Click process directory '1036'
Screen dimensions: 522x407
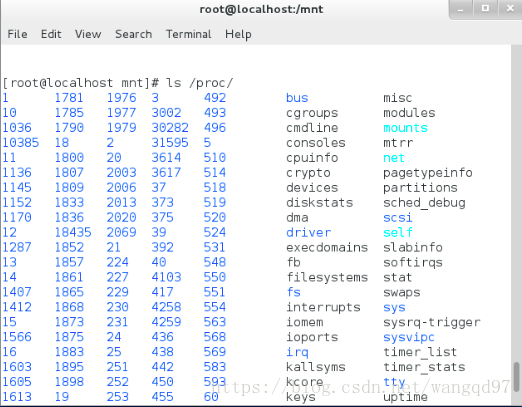click(x=17, y=128)
